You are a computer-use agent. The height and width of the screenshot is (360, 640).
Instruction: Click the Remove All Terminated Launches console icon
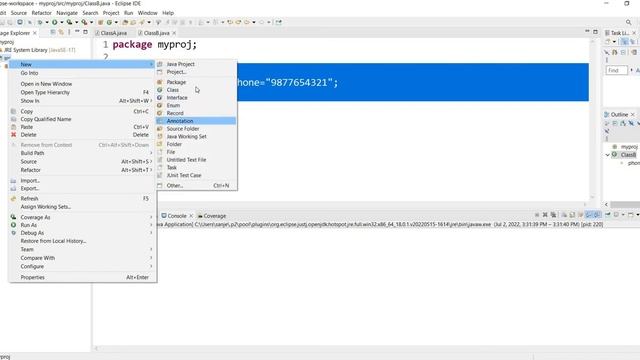[553, 215]
